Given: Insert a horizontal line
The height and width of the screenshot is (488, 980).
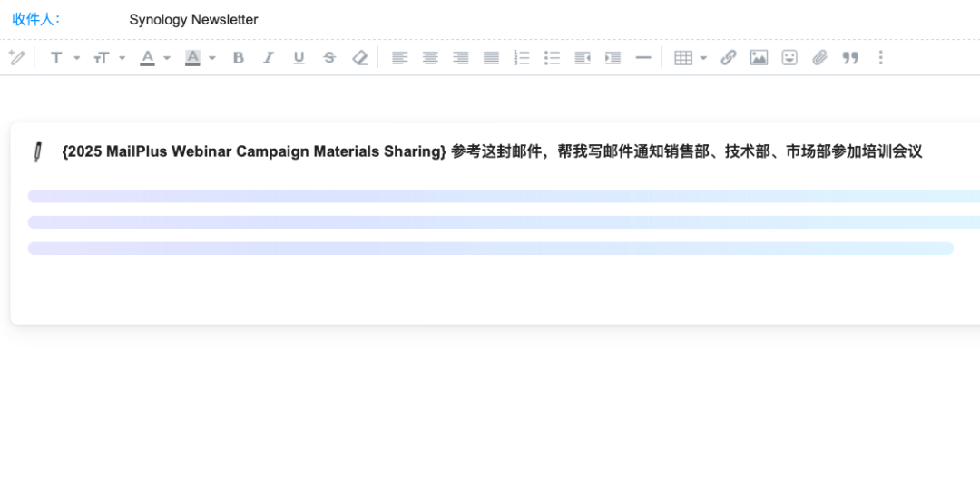Looking at the screenshot, I should [x=643, y=57].
